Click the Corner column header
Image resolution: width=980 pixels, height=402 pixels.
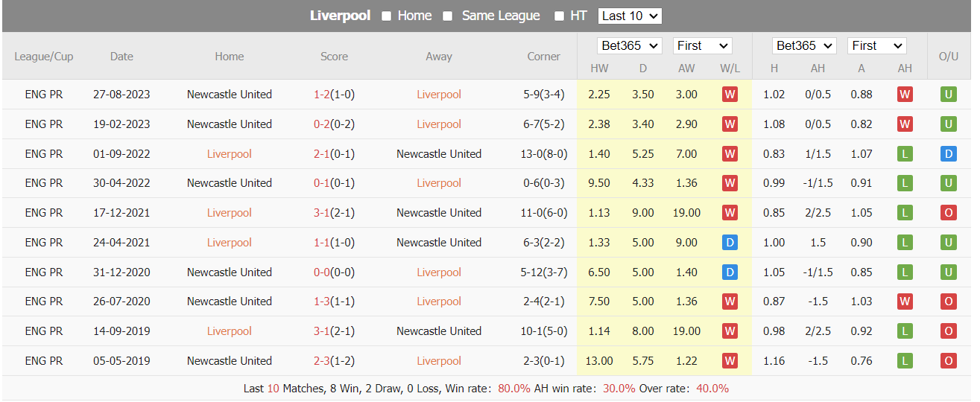coord(544,57)
